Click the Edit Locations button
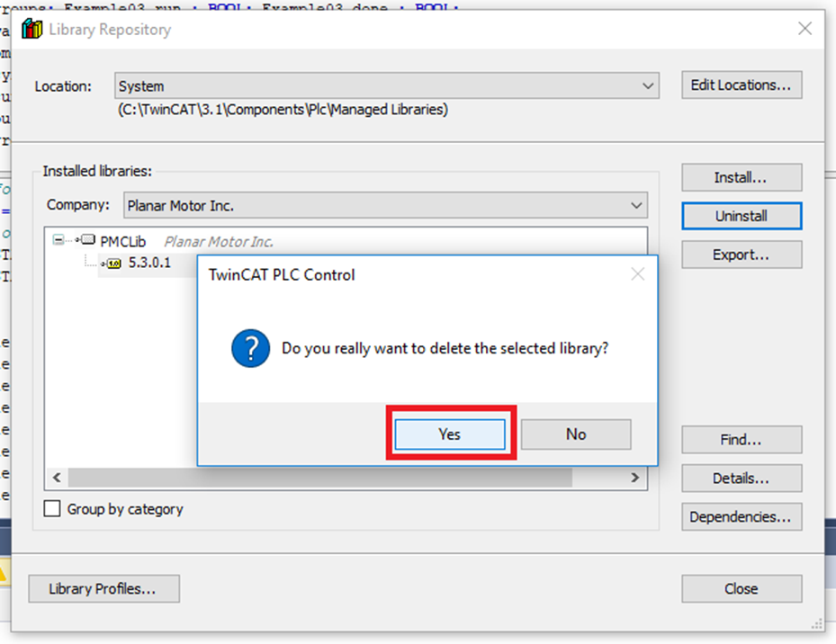This screenshot has width=836, height=644. tap(741, 85)
